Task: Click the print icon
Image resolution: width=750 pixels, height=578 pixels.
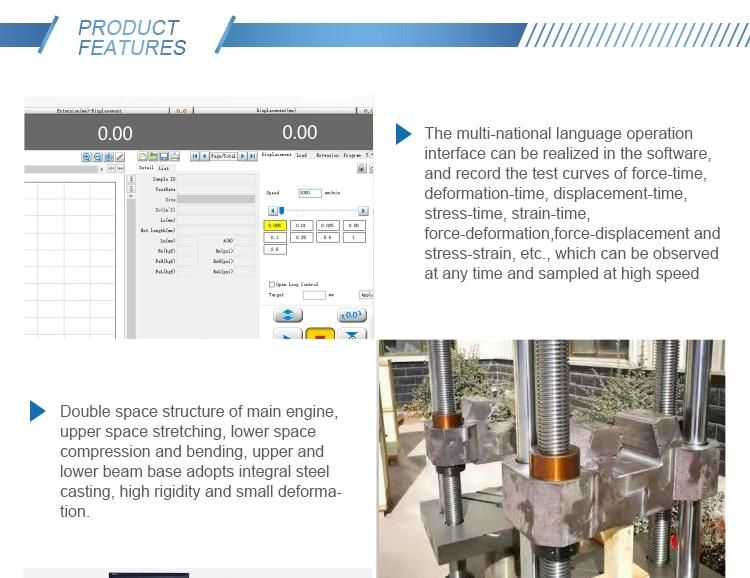Action: pos(175,156)
